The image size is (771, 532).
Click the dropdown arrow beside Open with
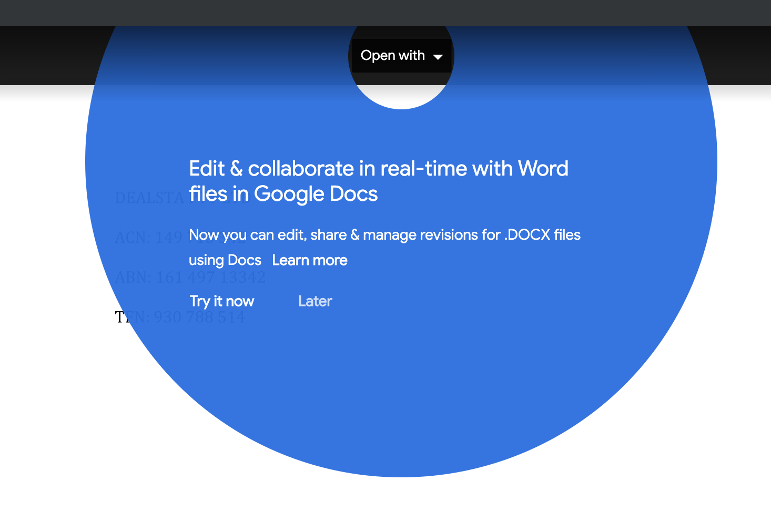438,57
